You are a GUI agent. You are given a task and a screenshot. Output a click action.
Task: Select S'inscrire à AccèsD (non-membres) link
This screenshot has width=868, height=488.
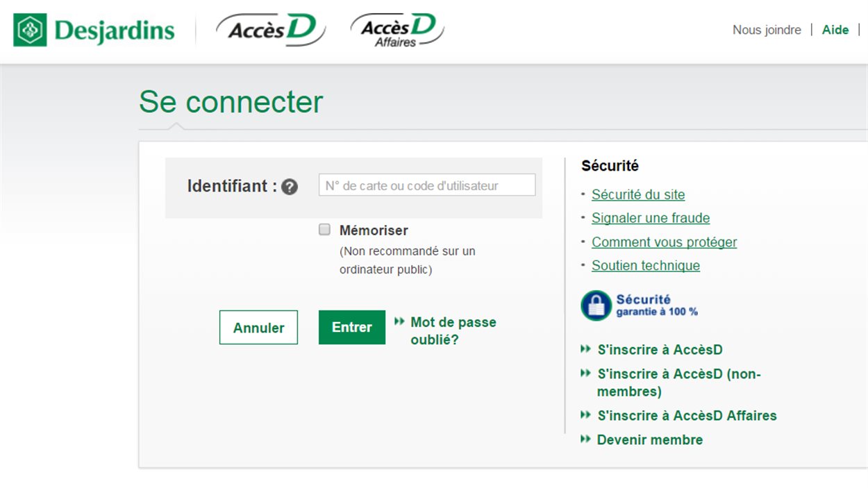tap(678, 382)
